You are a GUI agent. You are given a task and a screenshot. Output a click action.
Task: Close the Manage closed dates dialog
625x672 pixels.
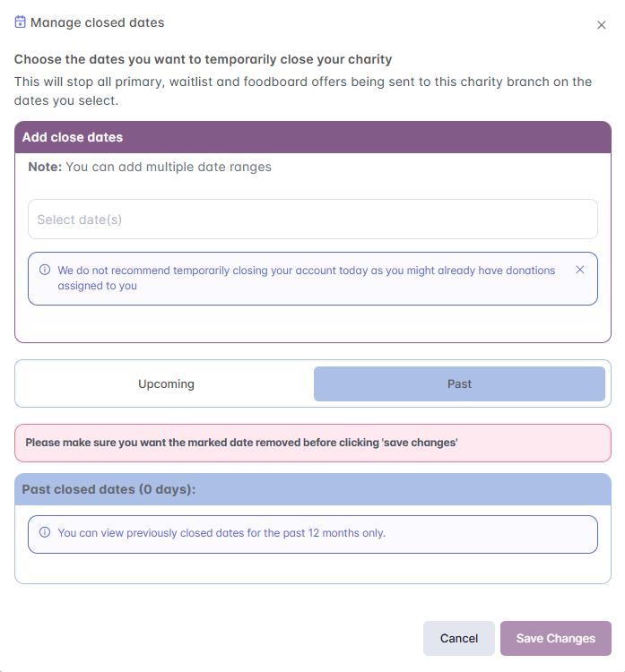(602, 25)
